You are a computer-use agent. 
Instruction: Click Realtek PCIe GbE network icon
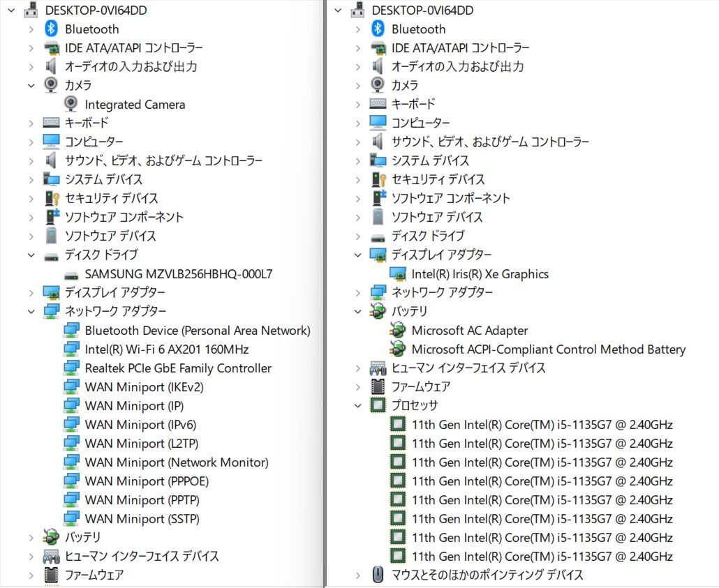[71, 368]
